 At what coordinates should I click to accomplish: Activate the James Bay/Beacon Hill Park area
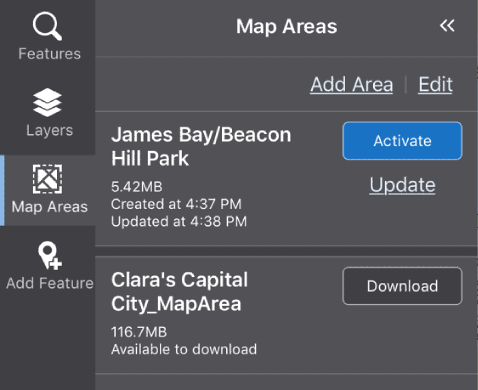402,141
